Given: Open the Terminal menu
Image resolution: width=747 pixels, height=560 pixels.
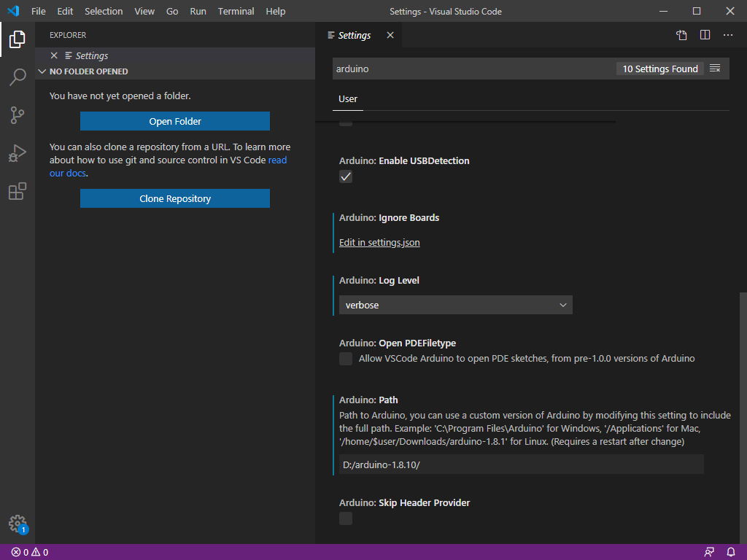Looking at the screenshot, I should tap(236, 11).
